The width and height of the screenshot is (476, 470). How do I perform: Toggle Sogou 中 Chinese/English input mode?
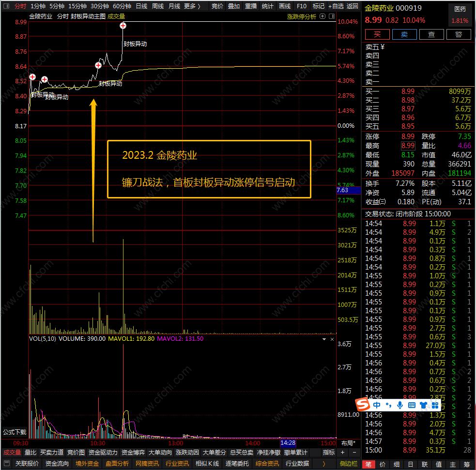pyautogui.click(x=377, y=405)
